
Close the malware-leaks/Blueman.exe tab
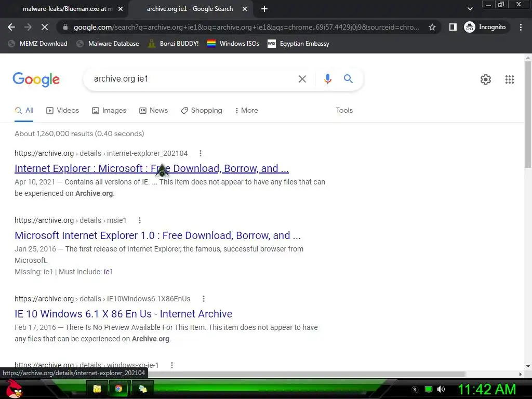(x=121, y=9)
